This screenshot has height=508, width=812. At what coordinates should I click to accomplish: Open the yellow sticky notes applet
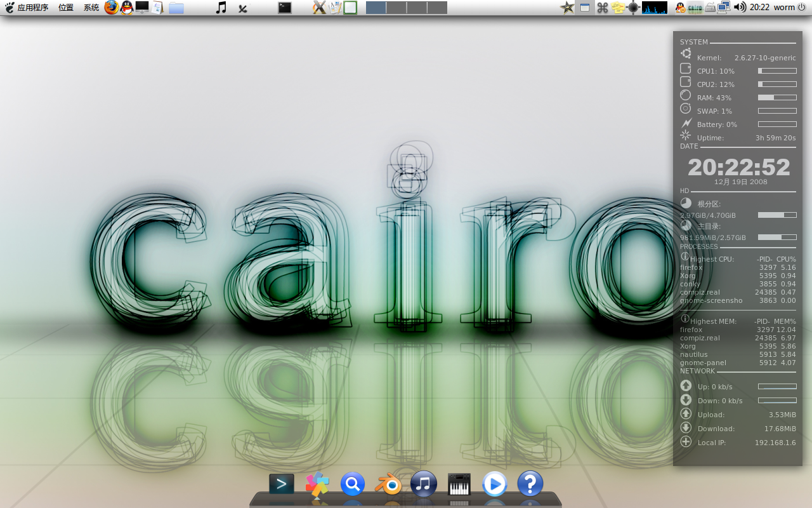point(619,8)
